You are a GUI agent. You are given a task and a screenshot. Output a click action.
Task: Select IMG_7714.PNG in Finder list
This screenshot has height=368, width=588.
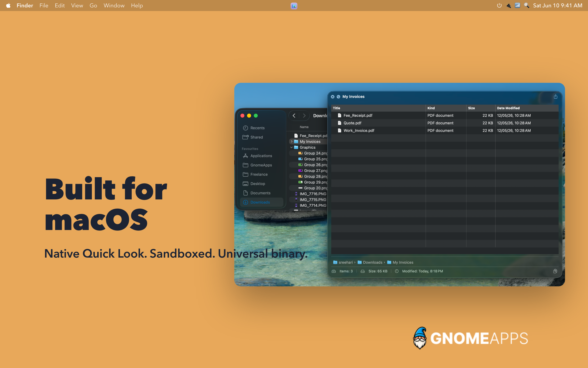(308, 205)
